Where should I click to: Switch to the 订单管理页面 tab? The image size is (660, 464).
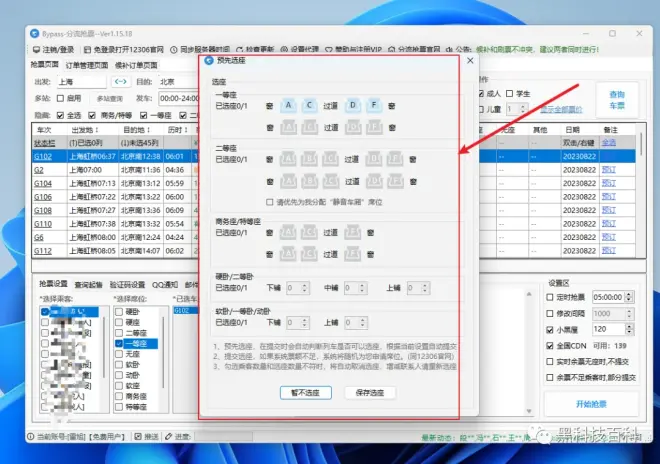[x=85, y=65]
